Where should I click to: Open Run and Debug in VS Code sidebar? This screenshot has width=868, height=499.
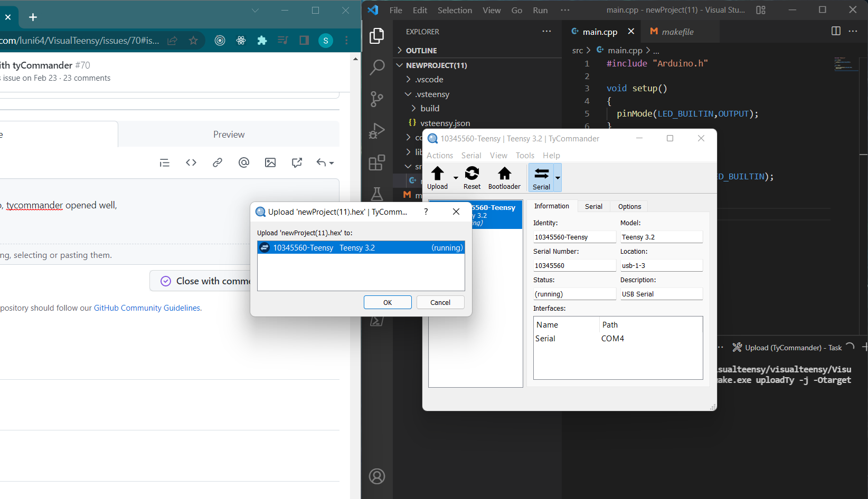(377, 131)
